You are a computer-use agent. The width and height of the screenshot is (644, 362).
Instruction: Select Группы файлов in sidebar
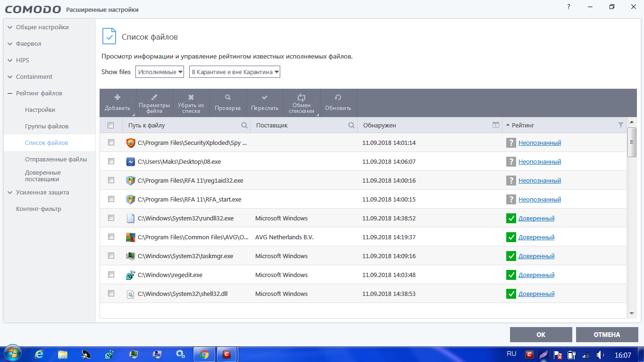[x=47, y=126]
